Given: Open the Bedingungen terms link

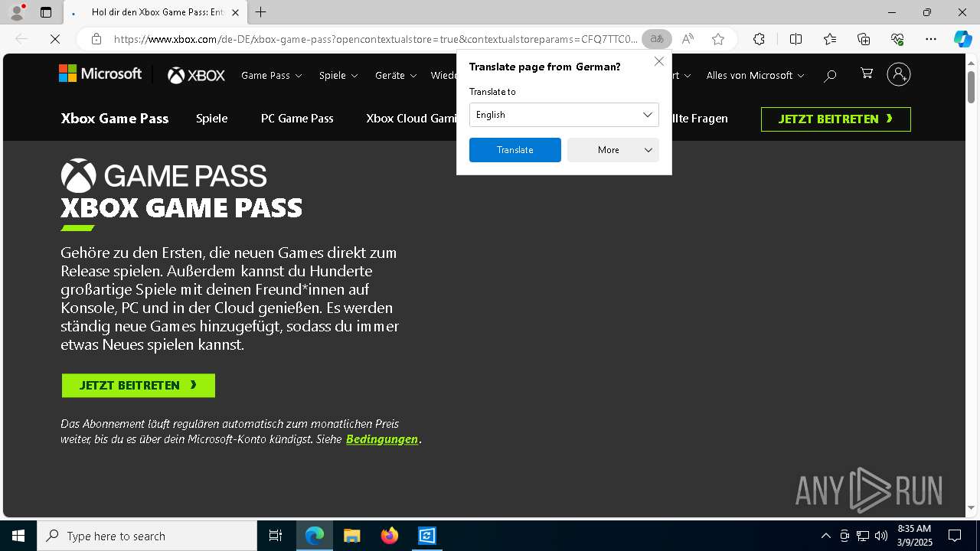Looking at the screenshot, I should [382, 439].
